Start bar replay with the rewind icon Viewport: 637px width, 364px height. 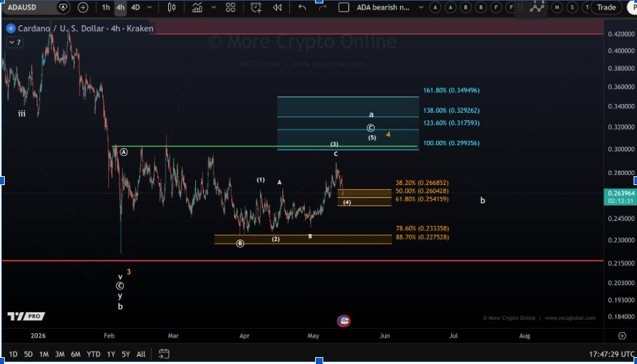point(278,7)
